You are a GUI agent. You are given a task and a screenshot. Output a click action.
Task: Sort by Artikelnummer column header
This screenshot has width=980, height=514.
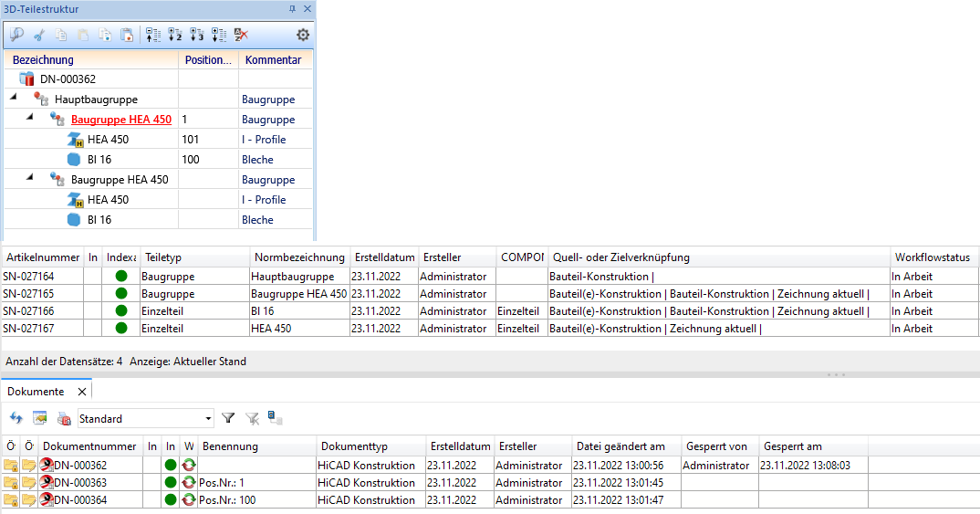43,257
